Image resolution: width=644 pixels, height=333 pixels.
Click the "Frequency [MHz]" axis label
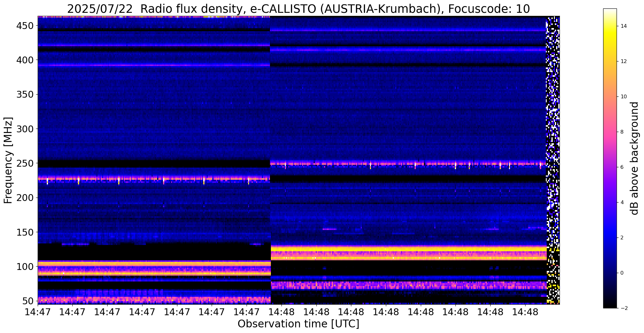tap(8, 160)
